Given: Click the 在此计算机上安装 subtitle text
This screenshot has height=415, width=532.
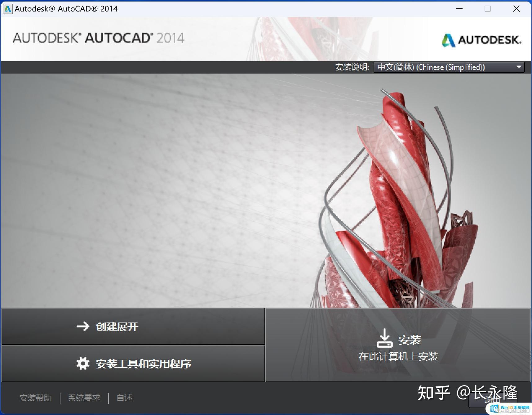Looking at the screenshot, I should (x=398, y=356).
